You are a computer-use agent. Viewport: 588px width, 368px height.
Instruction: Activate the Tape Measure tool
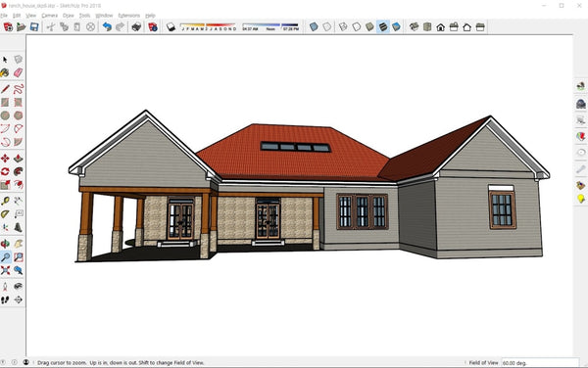[x=5, y=201]
